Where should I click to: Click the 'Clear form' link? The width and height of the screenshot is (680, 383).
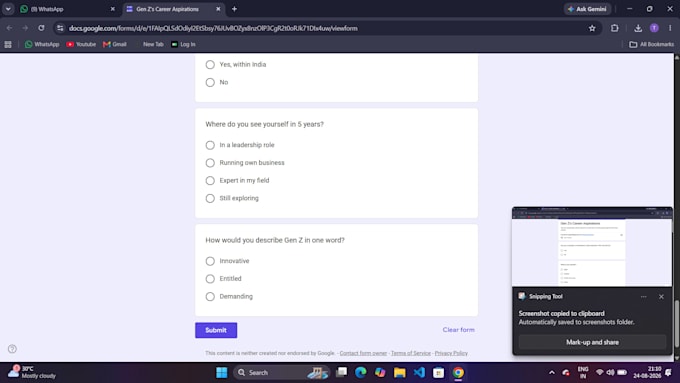point(458,330)
